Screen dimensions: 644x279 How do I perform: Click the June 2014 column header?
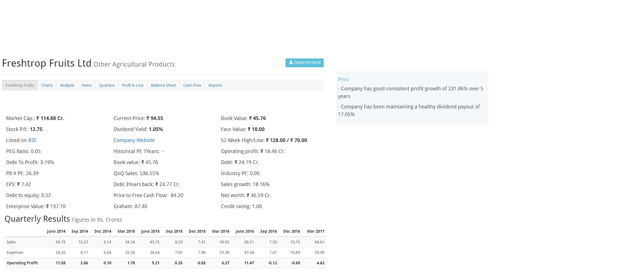click(x=56, y=232)
